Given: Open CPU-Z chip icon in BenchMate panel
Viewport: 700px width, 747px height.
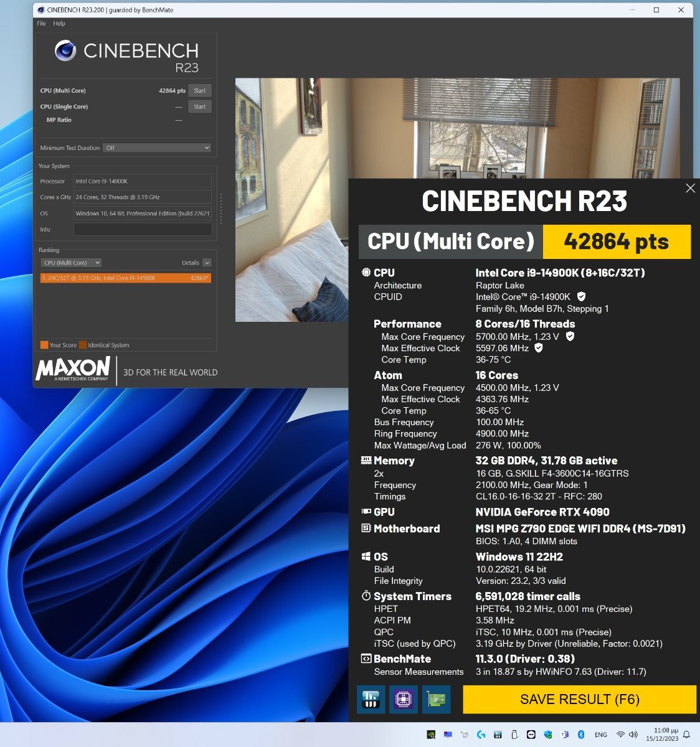Looking at the screenshot, I should point(403,699).
